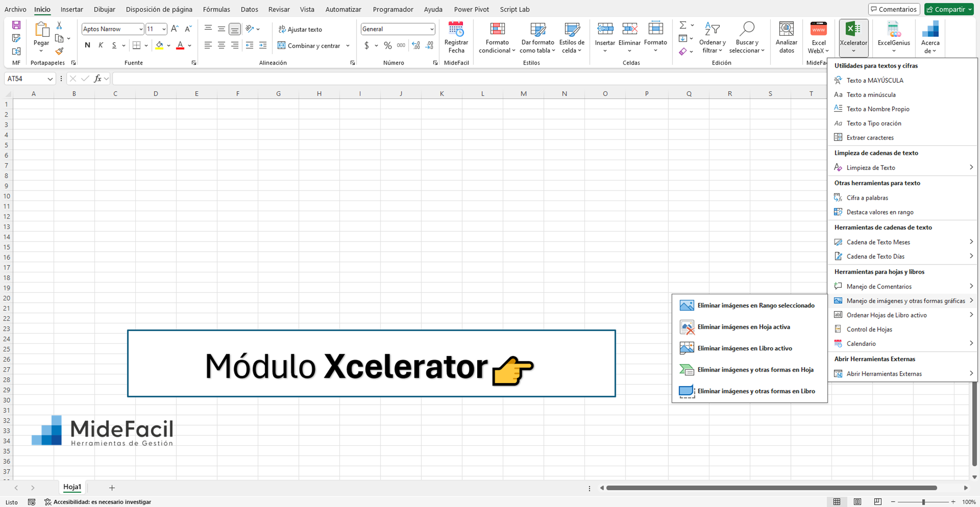Expand Manejo de Comentarios submenu
This screenshot has height=507, width=980.
click(x=902, y=286)
